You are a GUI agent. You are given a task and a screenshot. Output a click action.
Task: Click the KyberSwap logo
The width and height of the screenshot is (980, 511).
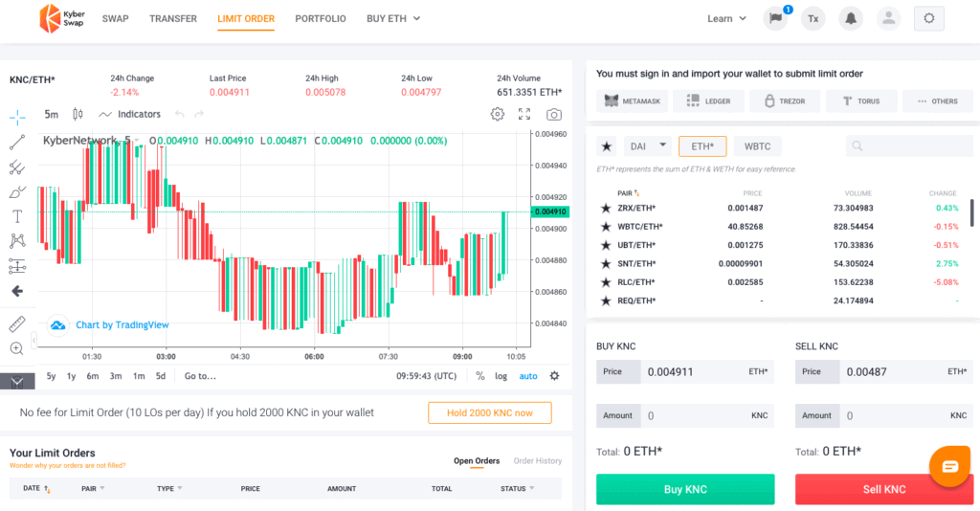61,18
